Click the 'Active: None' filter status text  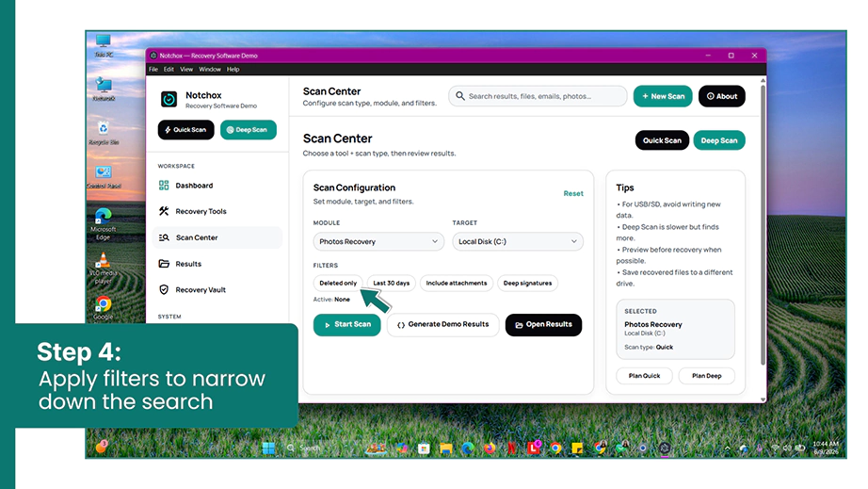coord(331,299)
